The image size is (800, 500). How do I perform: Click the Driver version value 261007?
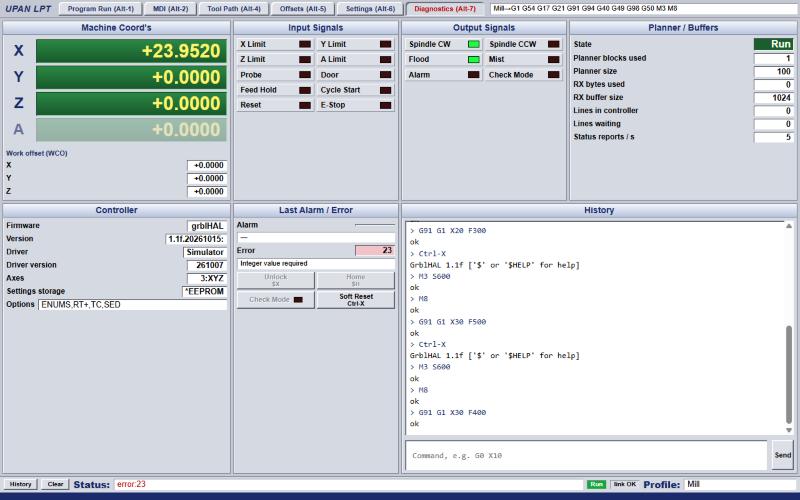[207, 265]
